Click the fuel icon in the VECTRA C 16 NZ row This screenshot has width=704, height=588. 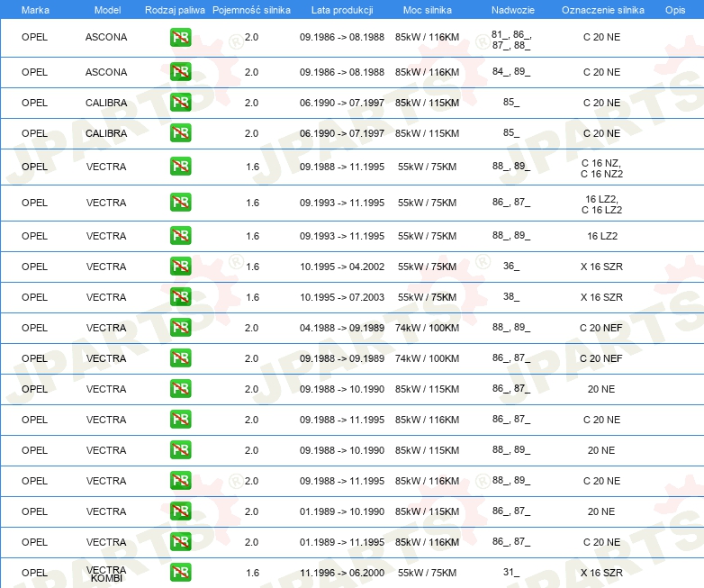coord(180,167)
